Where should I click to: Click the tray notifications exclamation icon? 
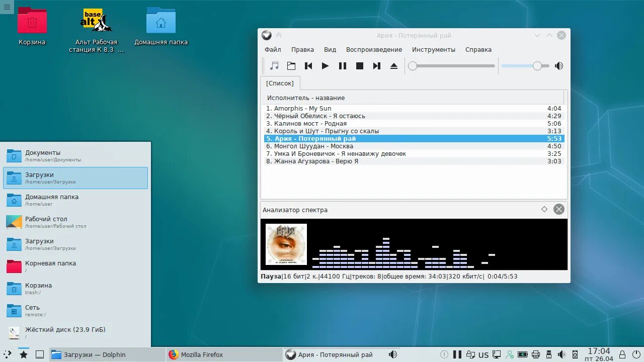(444, 354)
